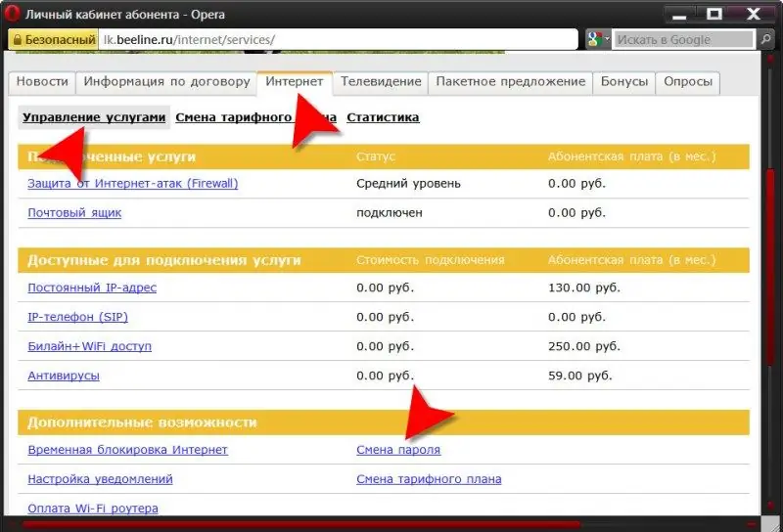
Task: Open the Новости tab
Action: [x=42, y=82]
